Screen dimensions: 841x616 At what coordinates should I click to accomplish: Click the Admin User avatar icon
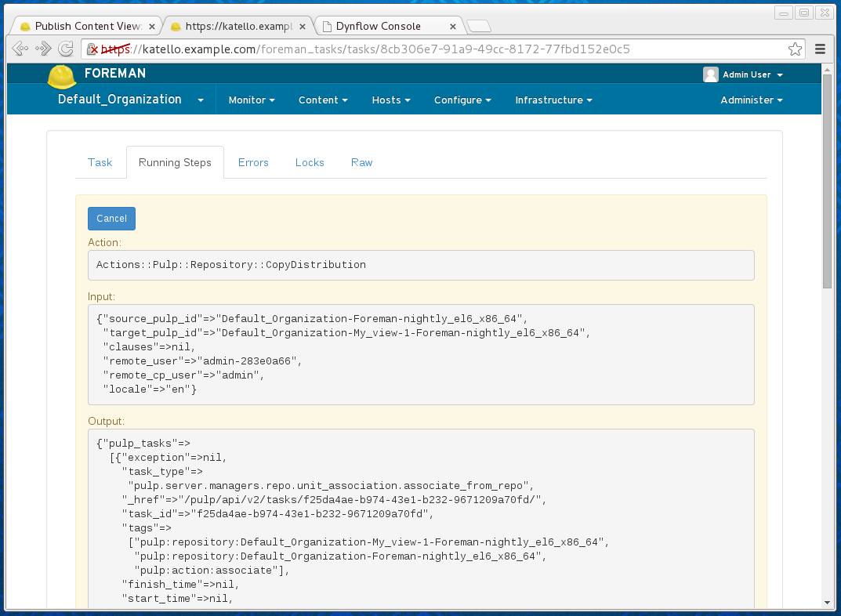pos(711,74)
